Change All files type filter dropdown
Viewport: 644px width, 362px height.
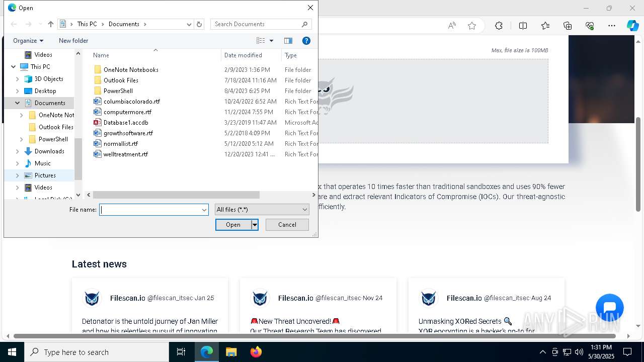click(262, 210)
